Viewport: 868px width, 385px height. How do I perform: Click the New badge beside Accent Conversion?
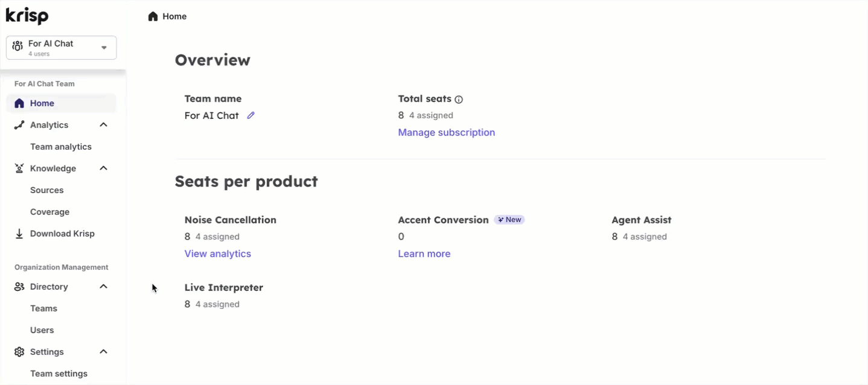(509, 220)
